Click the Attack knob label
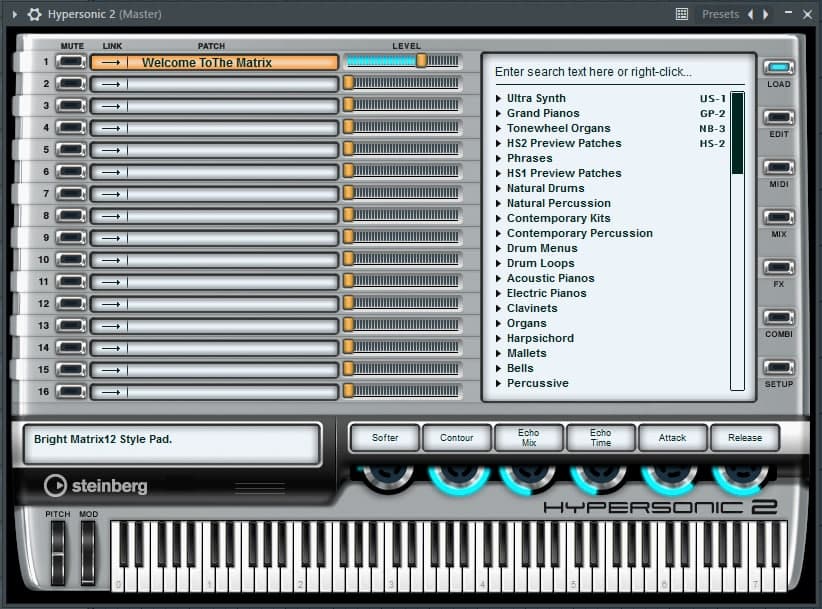The height and width of the screenshot is (609, 822). [673, 438]
